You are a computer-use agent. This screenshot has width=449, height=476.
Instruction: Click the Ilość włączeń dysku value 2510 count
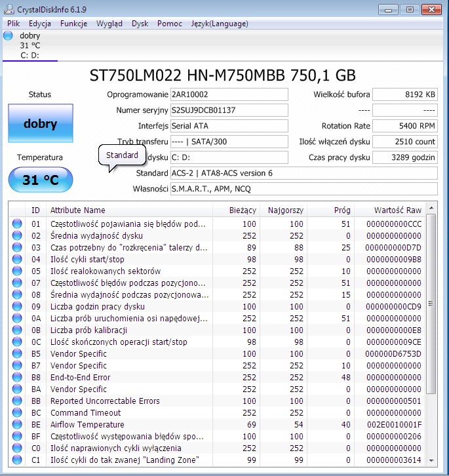coord(405,142)
